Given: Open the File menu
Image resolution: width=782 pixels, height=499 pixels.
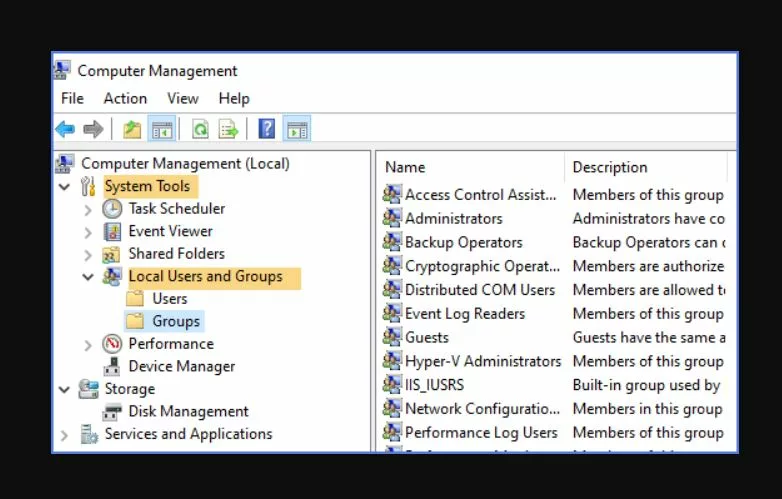Looking at the screenshot, I should pyautogui.click(x=72, y=98).
